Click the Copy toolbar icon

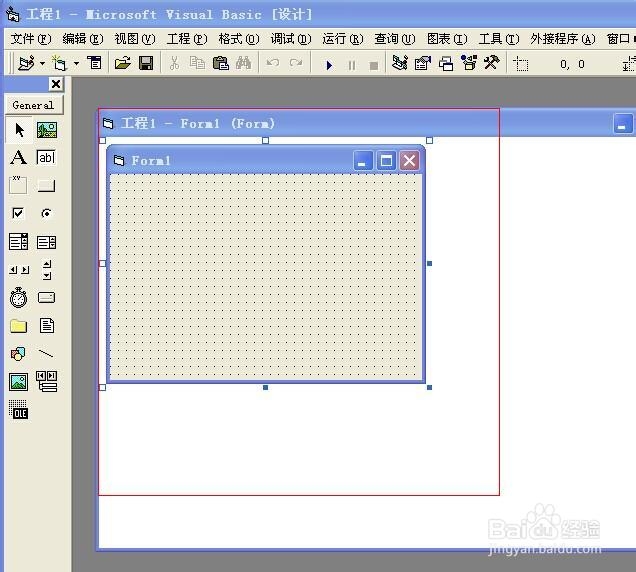[198, 63]
